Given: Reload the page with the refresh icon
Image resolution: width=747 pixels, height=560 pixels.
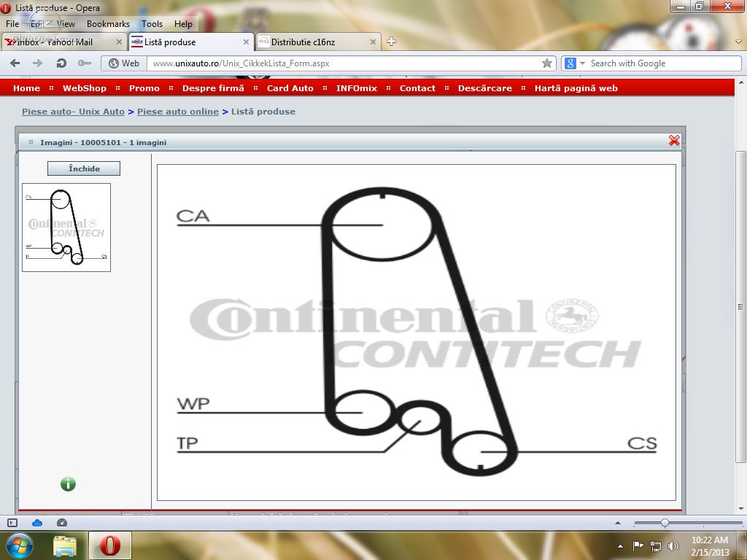Looking at the screenshot, I should [61, 63].
